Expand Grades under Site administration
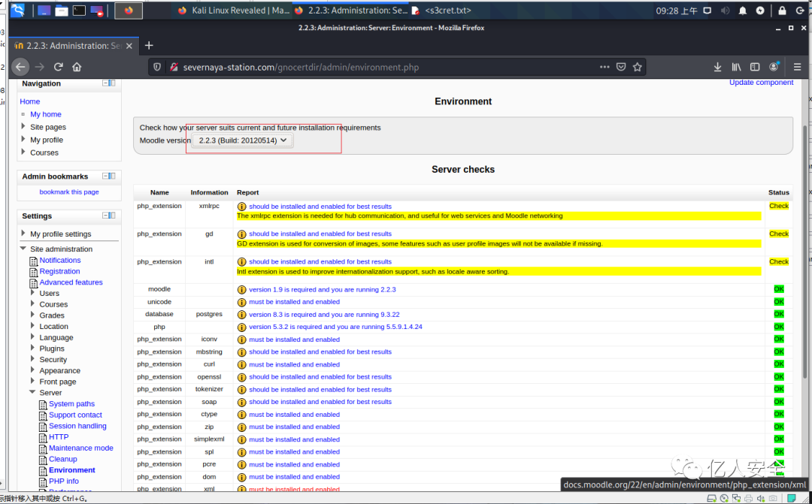The image size is (812, 504). click(x=32, y=315)
